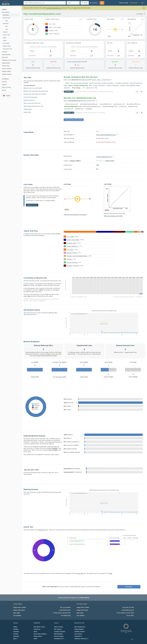Click Editorial Links (low Link Density) filter
Screen dimensions: 147x644
[x=33, y=88]
